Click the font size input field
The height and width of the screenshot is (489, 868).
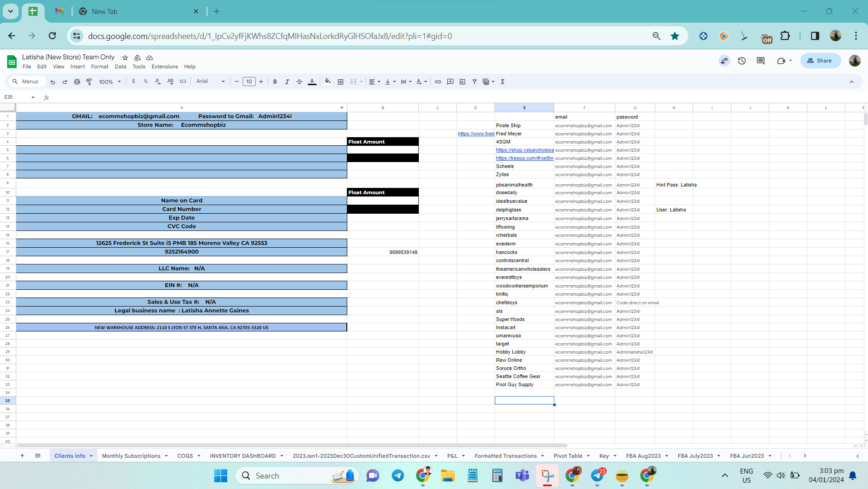[249, 82]
